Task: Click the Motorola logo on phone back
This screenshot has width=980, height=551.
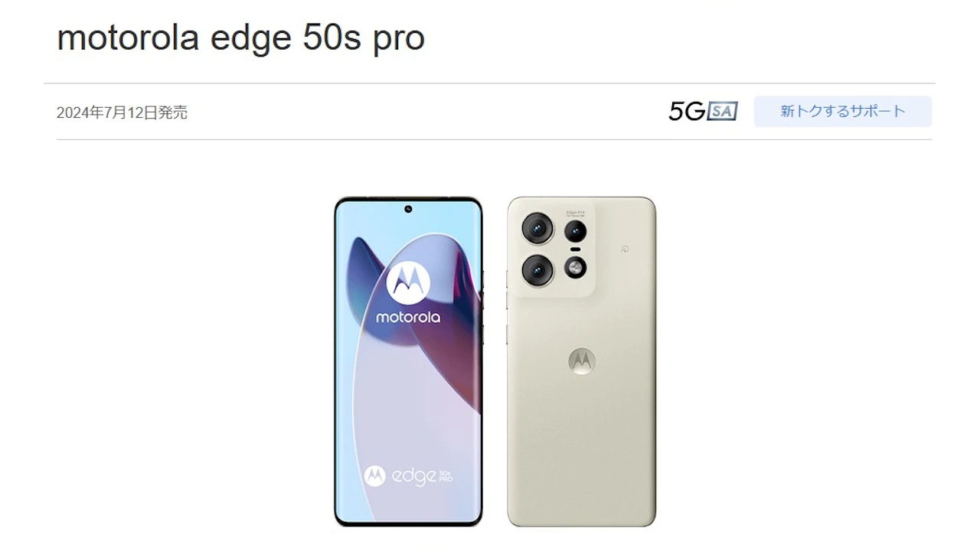Action: [x=582, y=362]
